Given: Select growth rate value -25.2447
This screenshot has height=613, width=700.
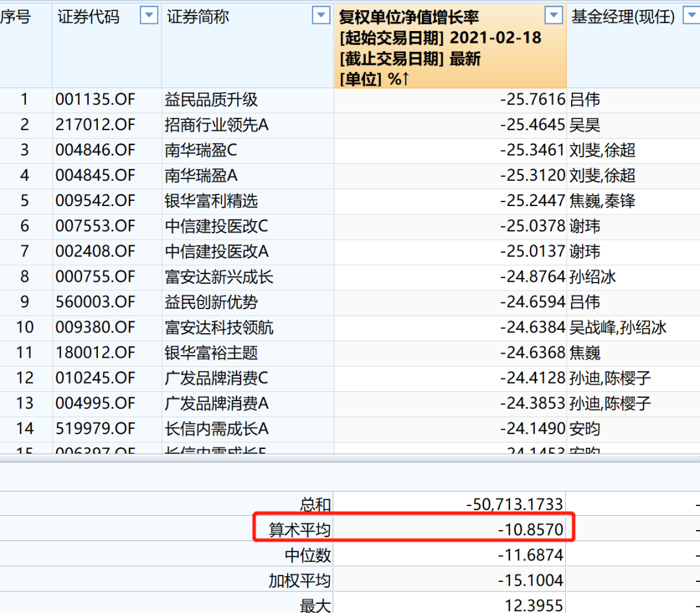Looking at the screenshot, I should pos(533,201).
